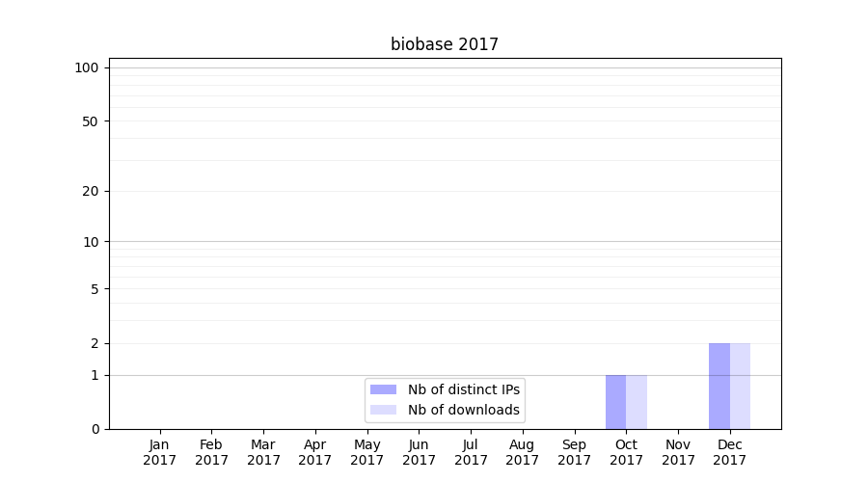This screenshot has height=482, width=868.
Task: Click the 'Nb of distinct IPs' legend text
Action: click(x=463, y=389)
